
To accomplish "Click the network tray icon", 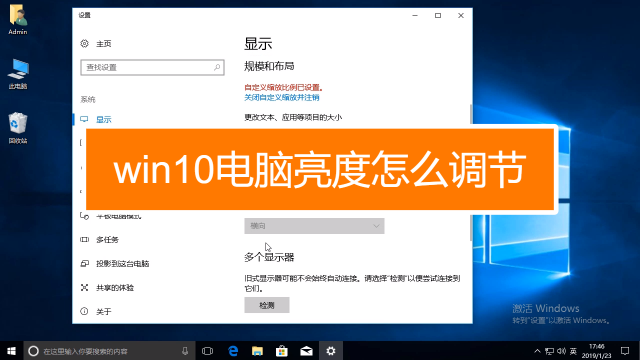I will (549, 351).
